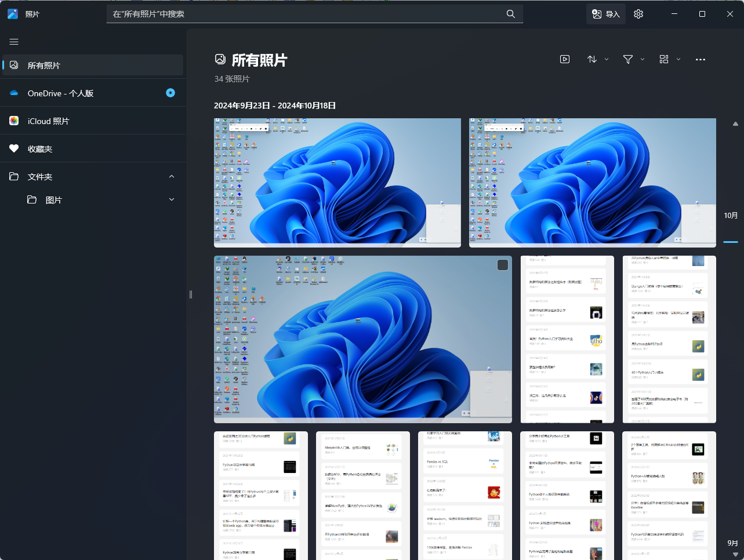
Task: Click the 34 张照片 count text
Action: pos(232,79)
